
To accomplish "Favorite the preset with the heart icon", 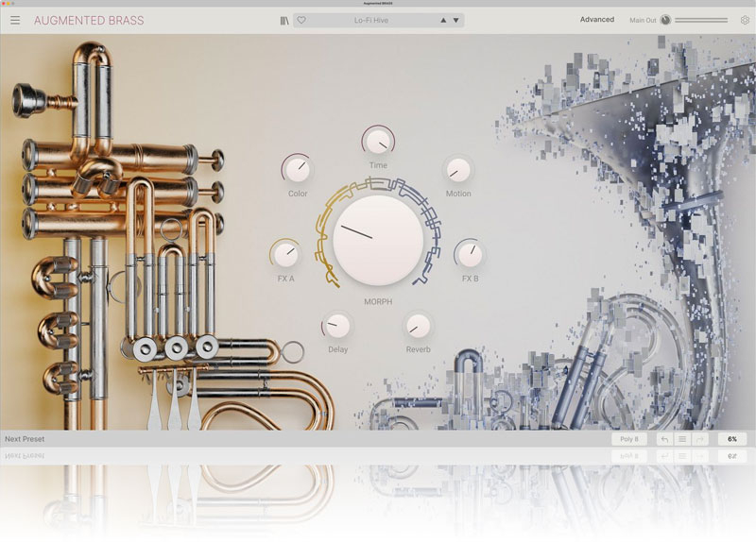I will [x=301, y=20].
